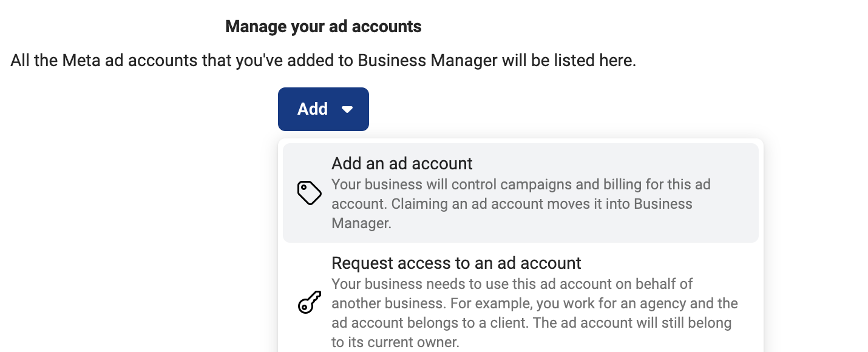This screenshot has width=868, height=352.
Task: Click the description starting "Your business needs to use"
Action: 534,313
